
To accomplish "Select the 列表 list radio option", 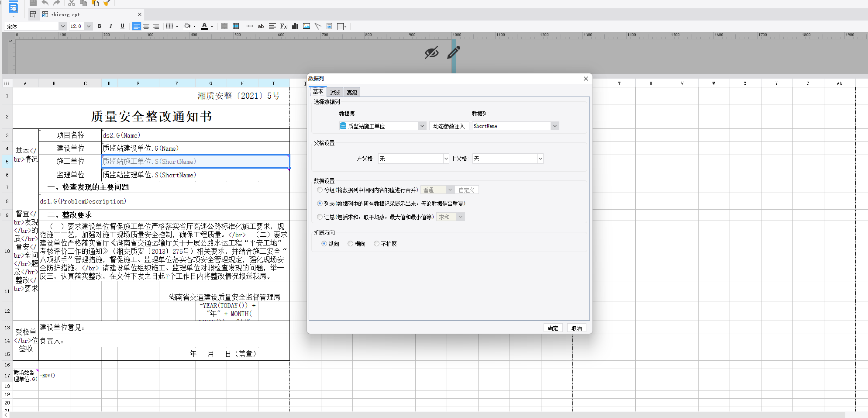I will tap(320, 204).
